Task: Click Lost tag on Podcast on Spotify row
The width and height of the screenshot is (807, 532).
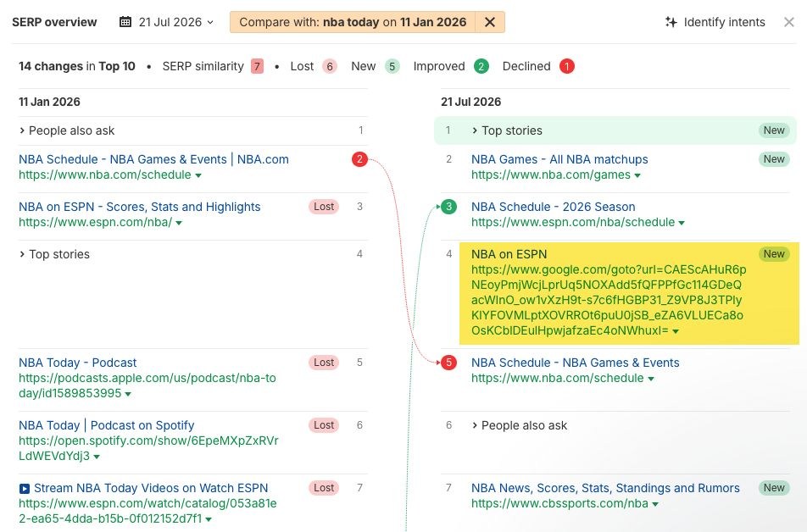Action: (x=324, y=425)
